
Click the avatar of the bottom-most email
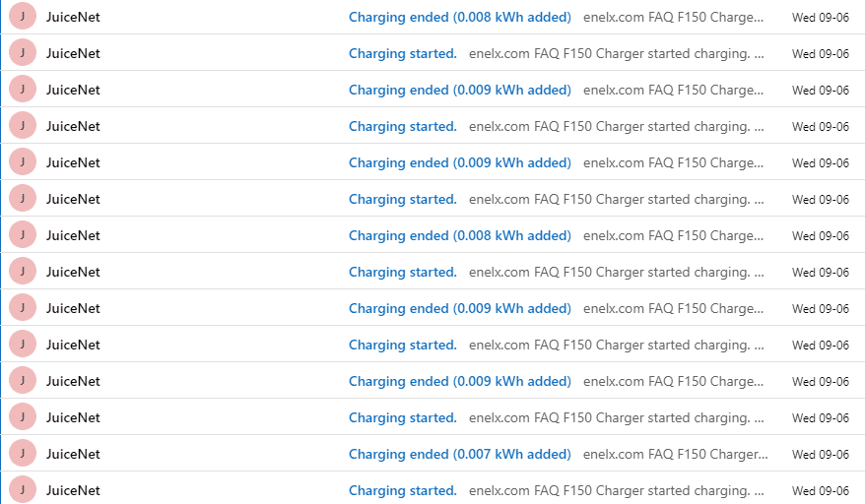point(23,490)
